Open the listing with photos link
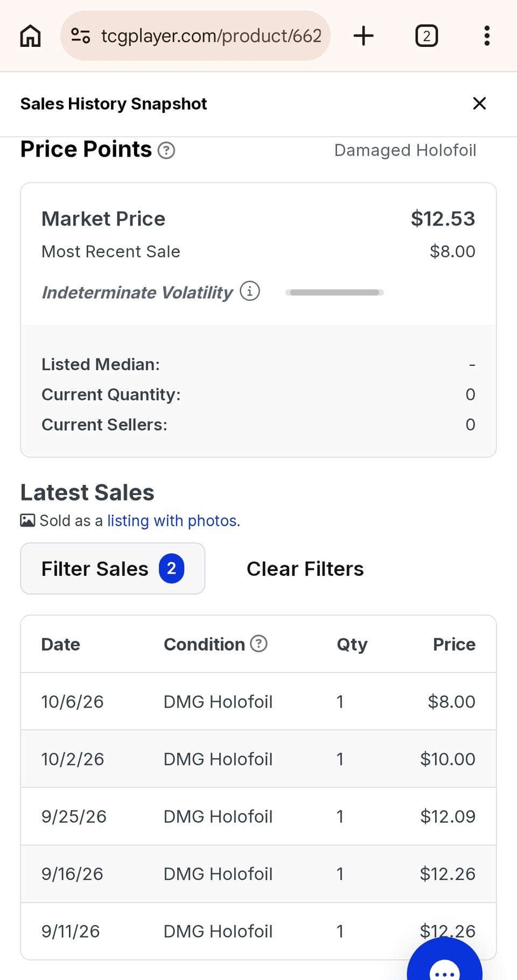The width and height of the screenshot is (517, 980). tap(172, 520)
